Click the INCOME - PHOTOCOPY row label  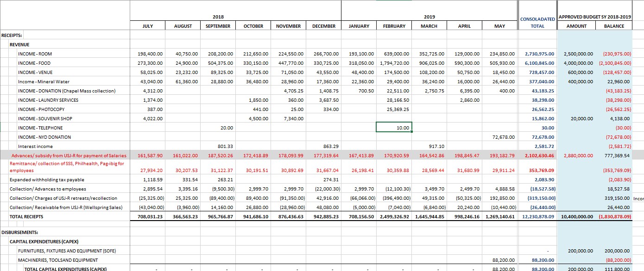[x=41, y=110]
